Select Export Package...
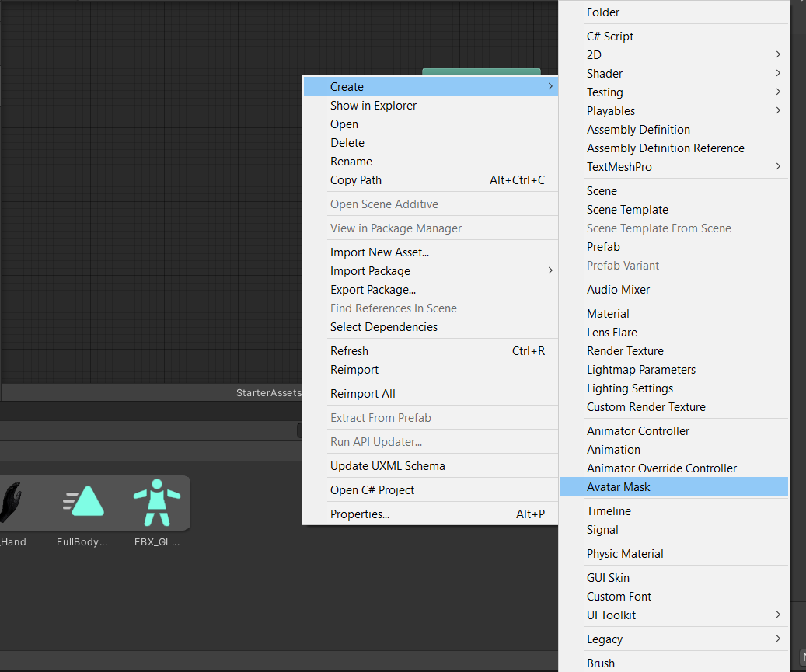Viewport: 806px width, 672px height. [431, 289]
